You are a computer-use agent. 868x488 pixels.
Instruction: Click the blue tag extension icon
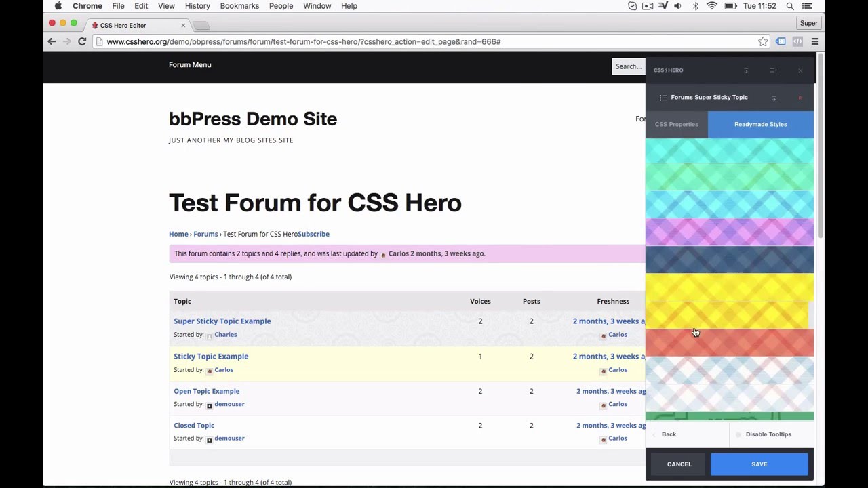click(781, 41)
